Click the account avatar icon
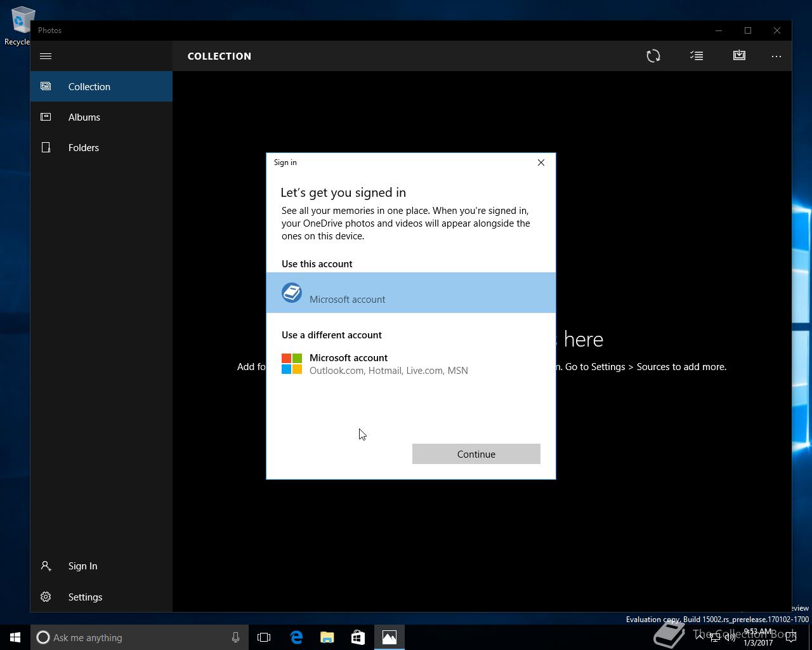The height and width of the screenshot is (650, 812). tap(292, 293)
